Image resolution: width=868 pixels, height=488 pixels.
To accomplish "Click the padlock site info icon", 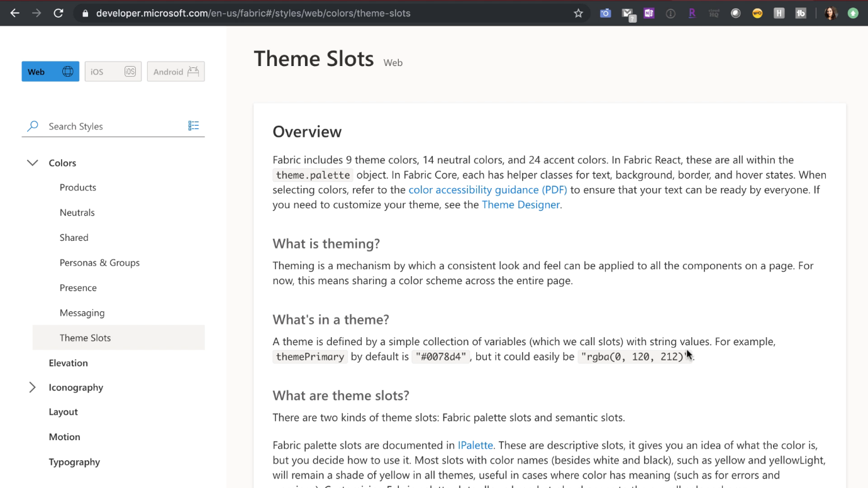I will [86, 13].
